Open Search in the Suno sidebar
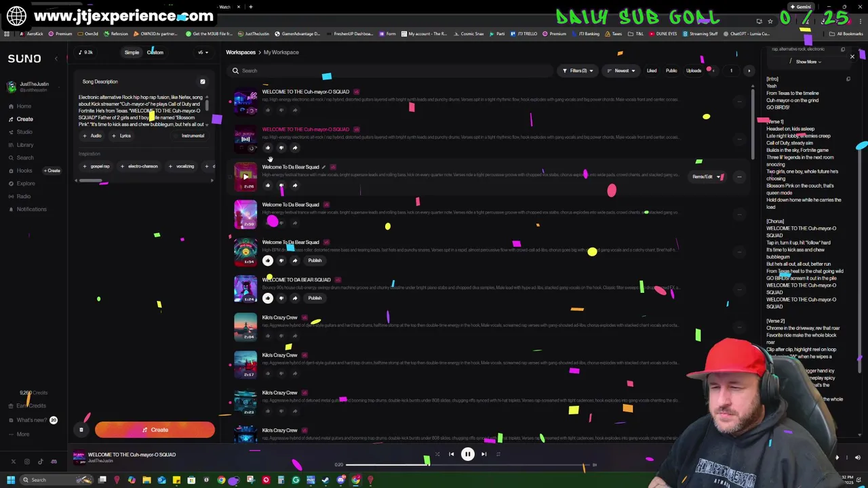Viewport: 868px width, 488px height. click(x=25, y=158)
